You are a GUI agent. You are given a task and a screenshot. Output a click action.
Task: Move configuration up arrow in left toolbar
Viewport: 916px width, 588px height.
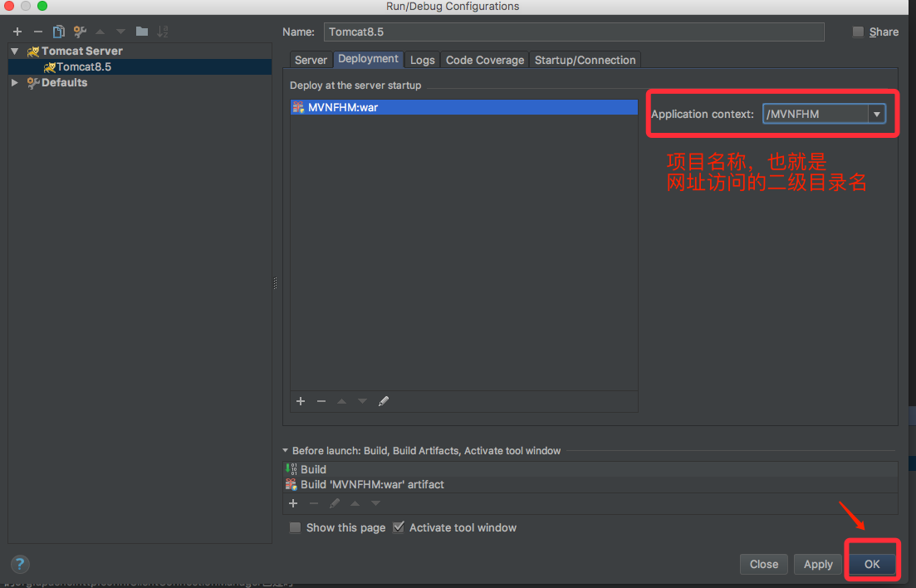tap(100, 32)
